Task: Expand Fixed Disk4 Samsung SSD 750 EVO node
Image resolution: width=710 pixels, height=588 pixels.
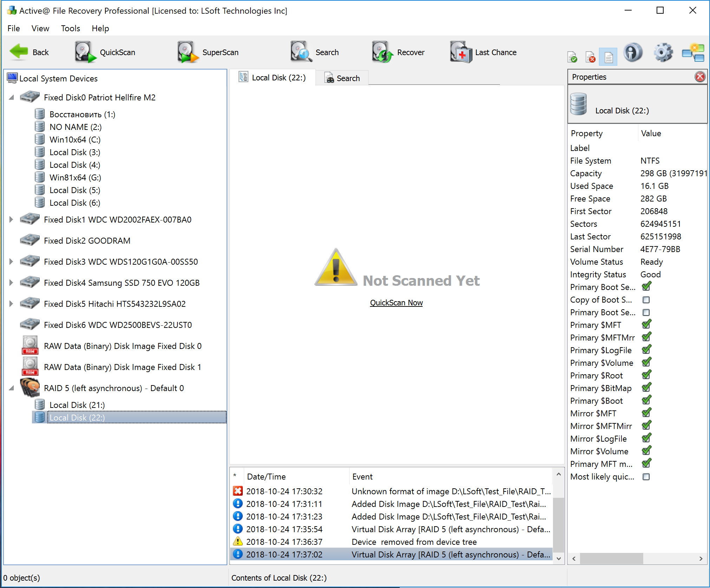Action: pos(11,283)
